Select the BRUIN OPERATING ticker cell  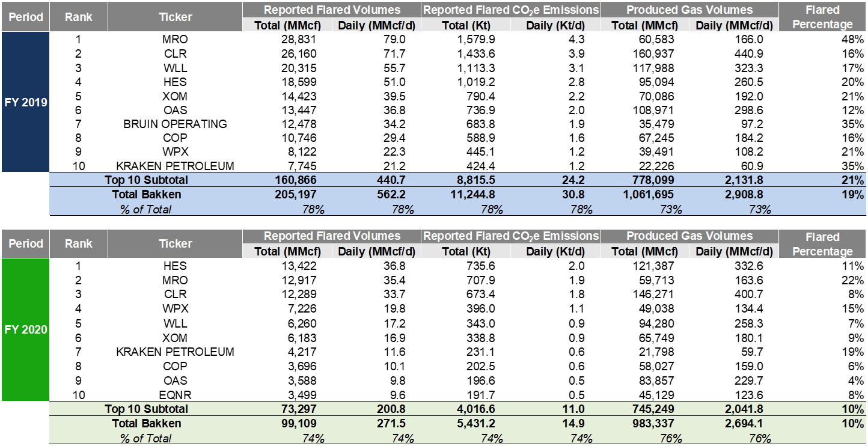coord(176,124)
